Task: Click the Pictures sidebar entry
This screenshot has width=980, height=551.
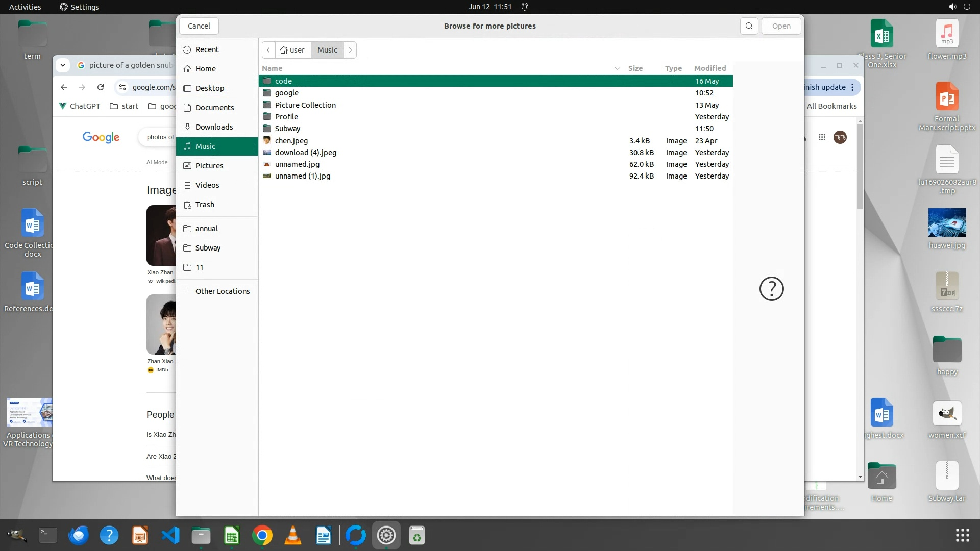Action: (x=209, y=166)
